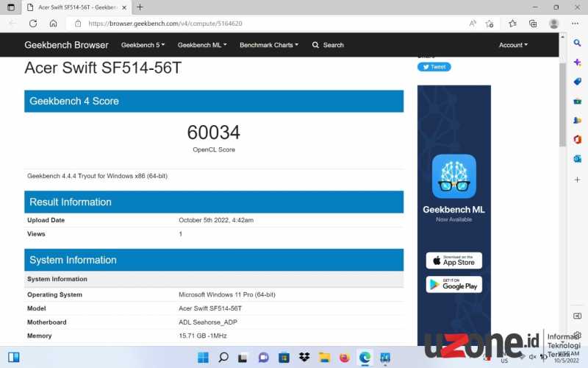The width and height of the screenshot is (588, 368).
Task: Open the Chat app in taskbar
Action: [264, 358]
